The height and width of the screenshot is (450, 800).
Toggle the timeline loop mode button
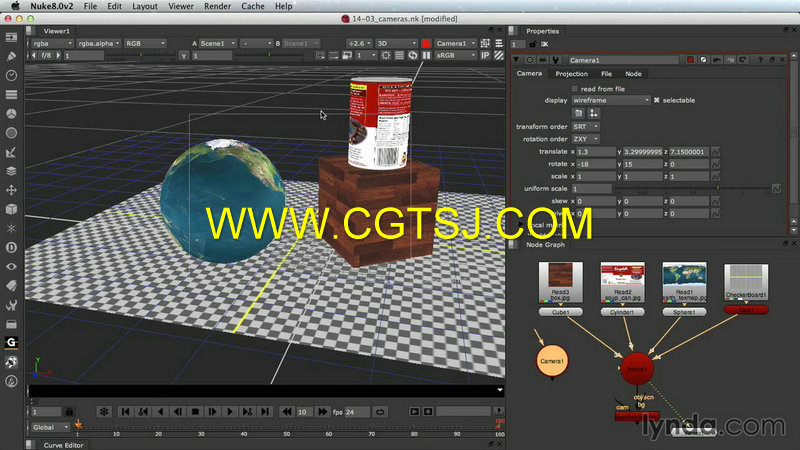(x=380, y=412)
